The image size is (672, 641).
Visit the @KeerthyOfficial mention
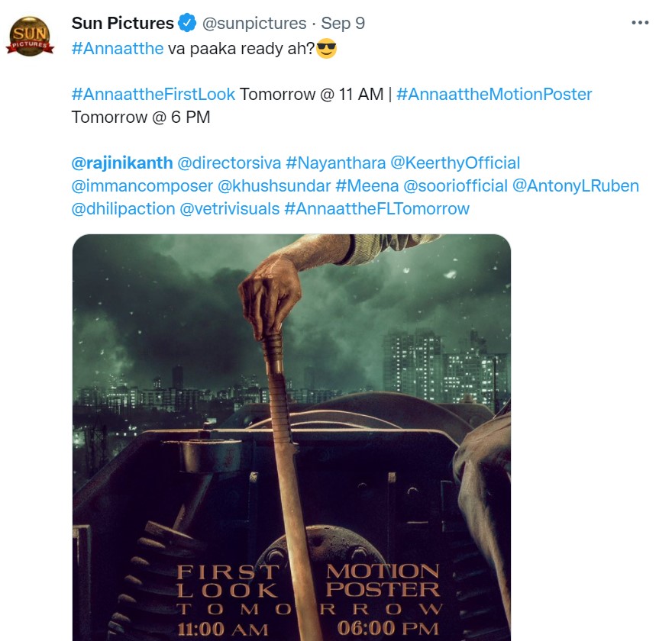(455, 163)
